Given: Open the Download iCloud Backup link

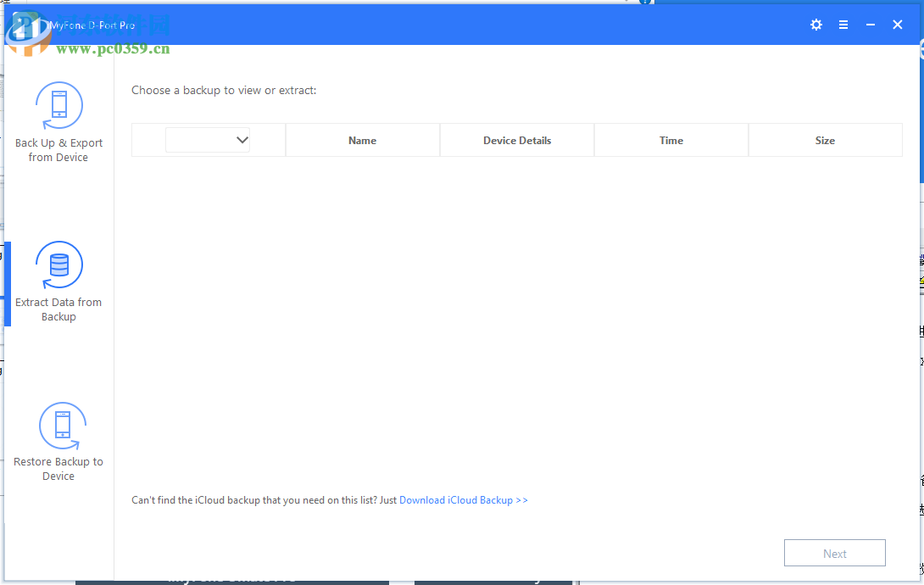Looking at the screenshot, I should [x=463, y=500].
